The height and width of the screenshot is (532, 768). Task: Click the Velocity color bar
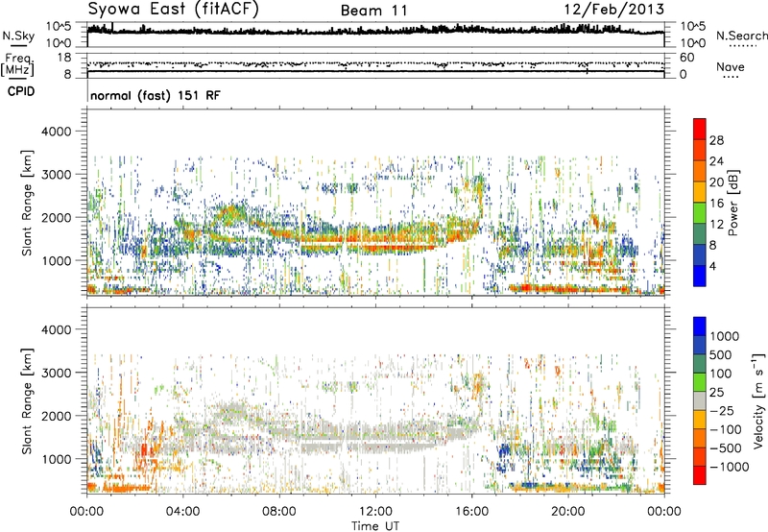tap(700, 400)
